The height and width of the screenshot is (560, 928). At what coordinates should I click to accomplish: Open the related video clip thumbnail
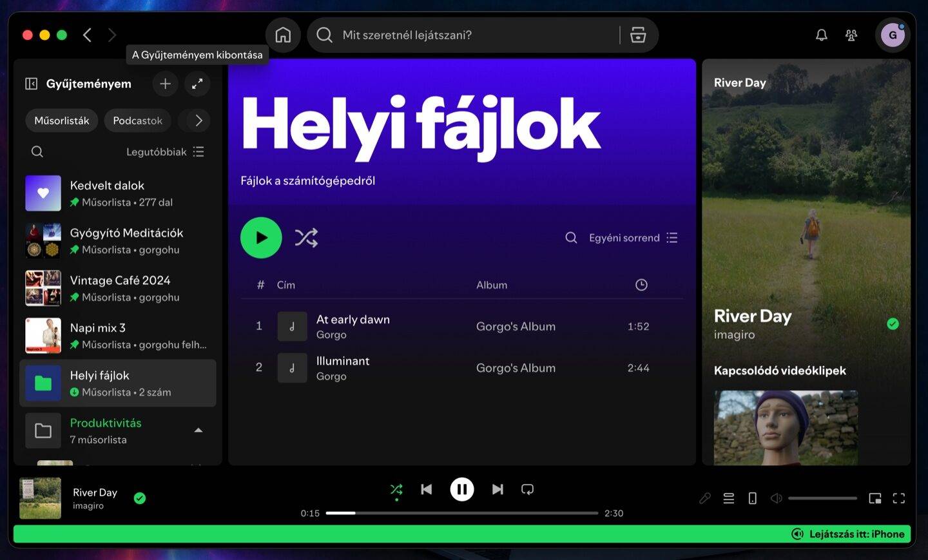coord(786,427)
